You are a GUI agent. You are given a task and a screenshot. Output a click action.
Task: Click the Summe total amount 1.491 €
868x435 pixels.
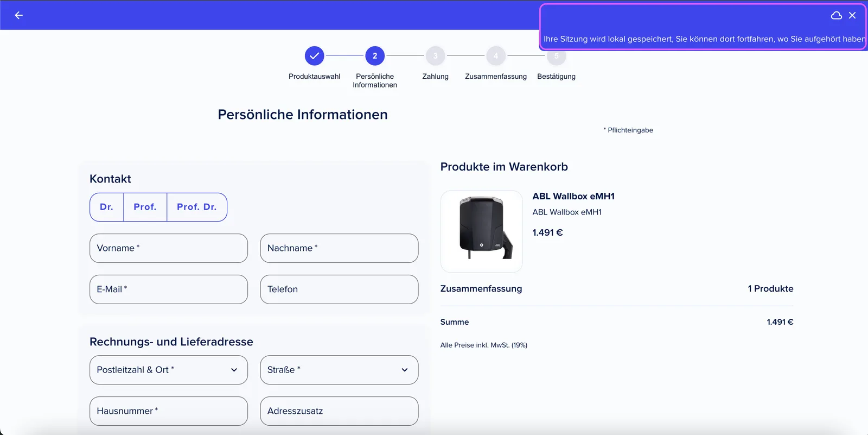[x=780, y=322]
